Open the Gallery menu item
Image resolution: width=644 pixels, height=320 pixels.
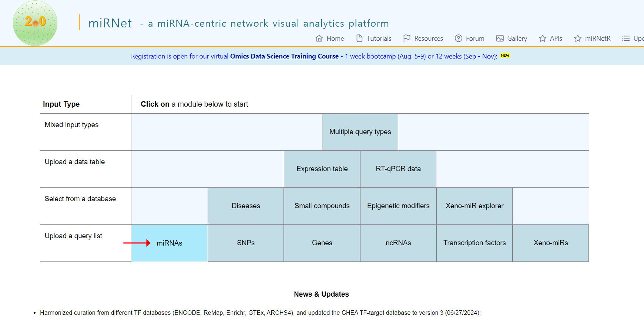click(511, 38)
